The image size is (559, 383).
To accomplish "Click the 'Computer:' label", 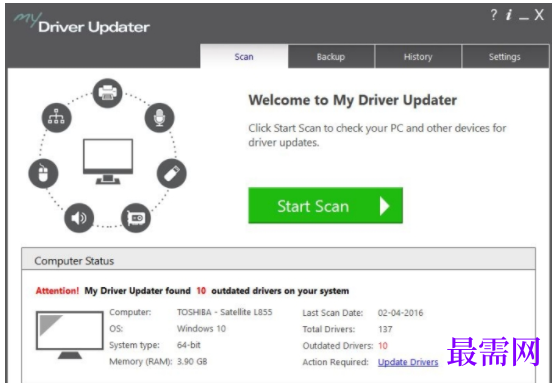I will (x=130, y=312).
